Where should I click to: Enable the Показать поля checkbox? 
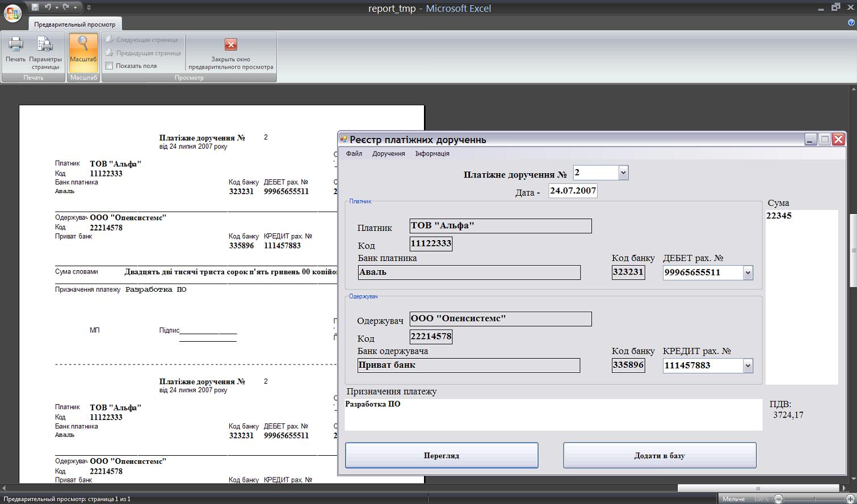click(109, 66)
